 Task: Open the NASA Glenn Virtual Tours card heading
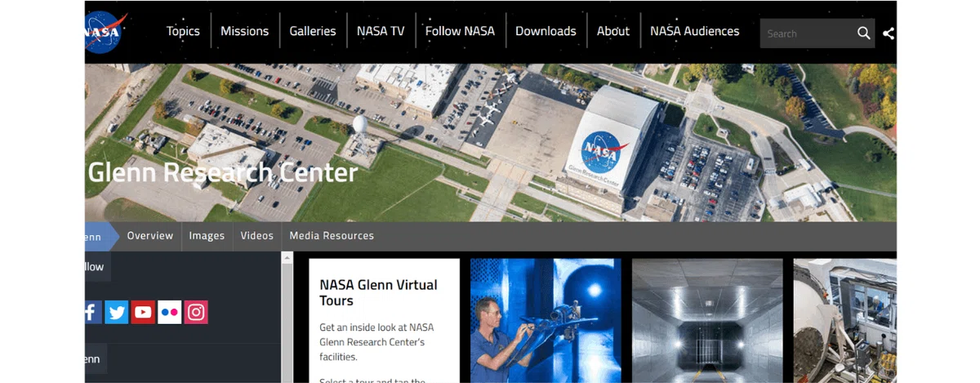tap(378, 292)
